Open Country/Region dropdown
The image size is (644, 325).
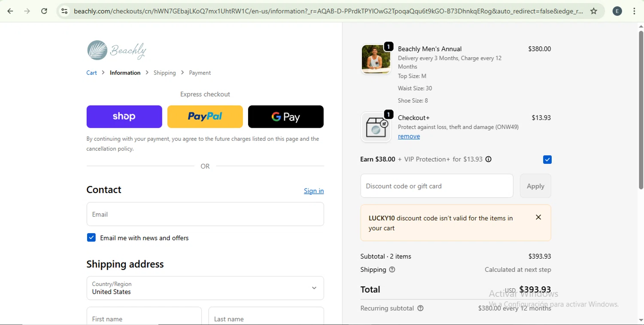pyautogui.click(x=205, y=288)
